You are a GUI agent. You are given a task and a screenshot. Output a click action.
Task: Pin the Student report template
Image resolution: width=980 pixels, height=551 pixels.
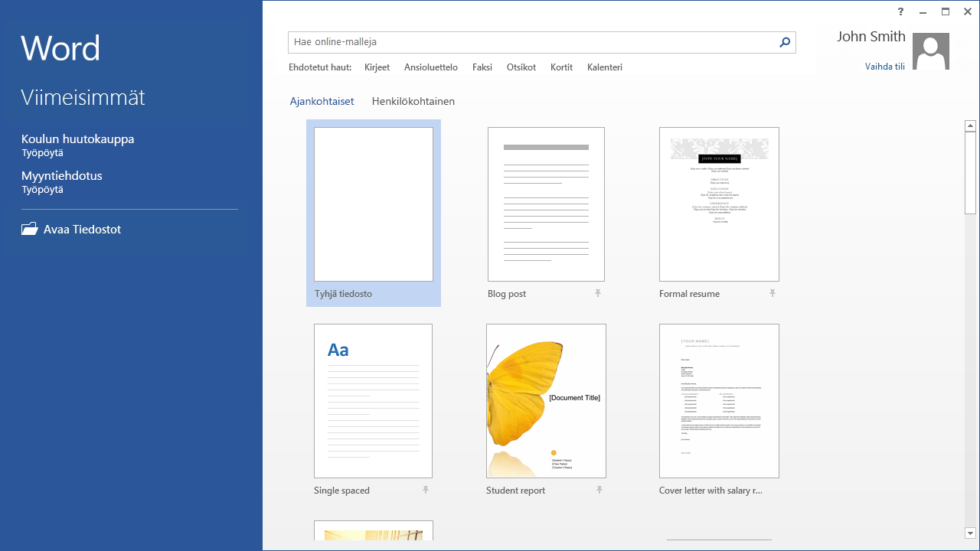(x=599, y=490)
